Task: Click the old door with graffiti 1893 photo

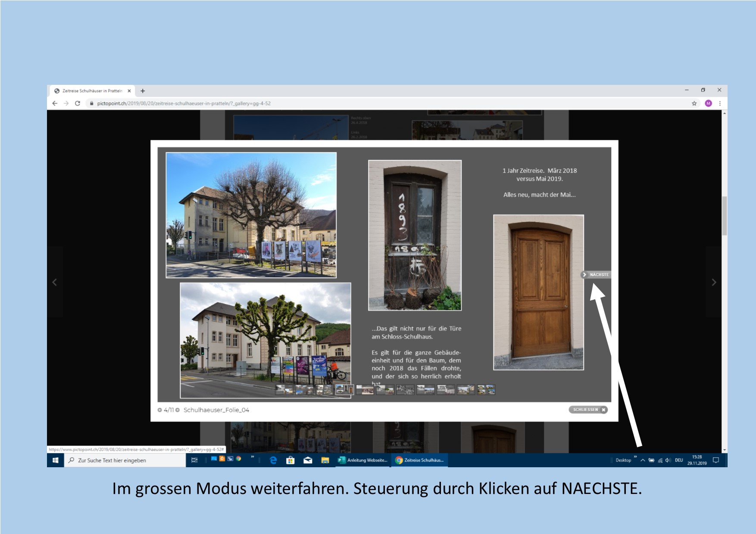Action: tap(415, 235)
